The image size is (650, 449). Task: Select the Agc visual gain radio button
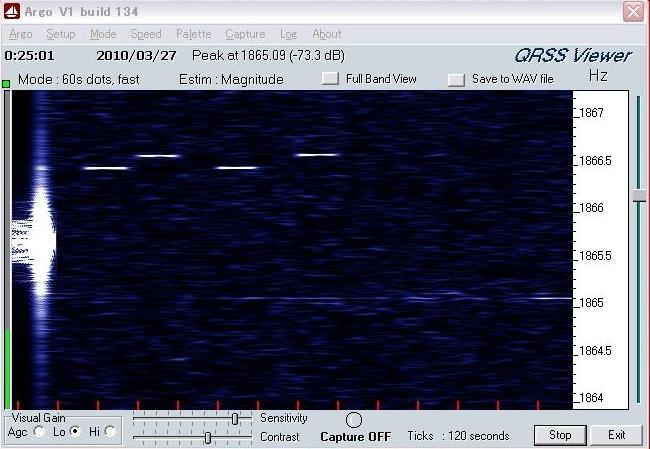[x=39, y=432]
